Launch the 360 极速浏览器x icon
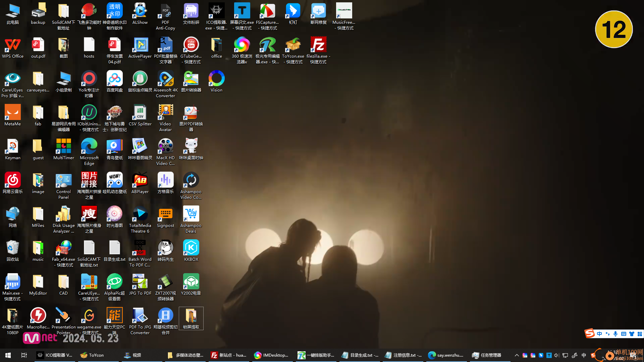This screenshot has width=644, height=362. 242,51
